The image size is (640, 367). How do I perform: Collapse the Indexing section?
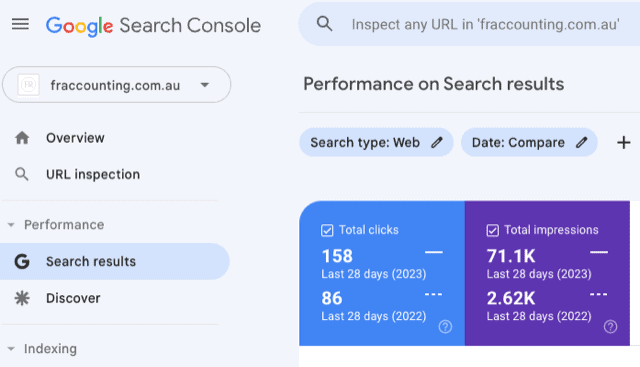[x=11, y=349]
